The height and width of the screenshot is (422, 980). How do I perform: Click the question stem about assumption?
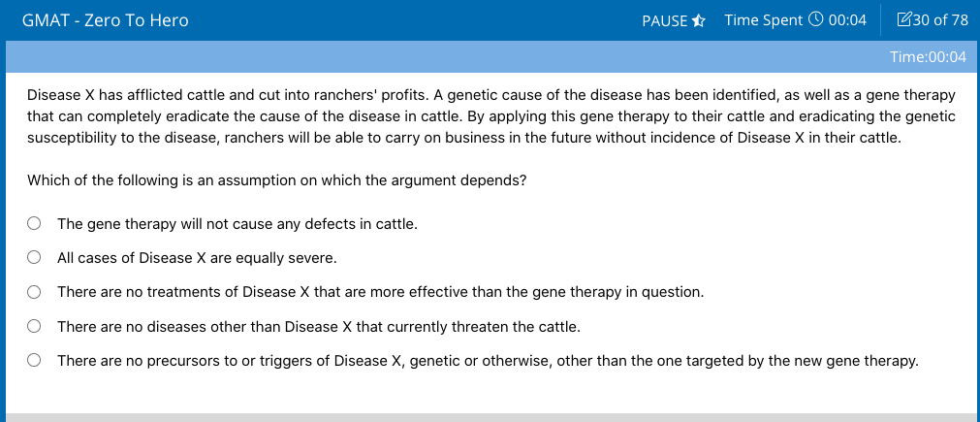pyautogui.click(x=277, y=180)
